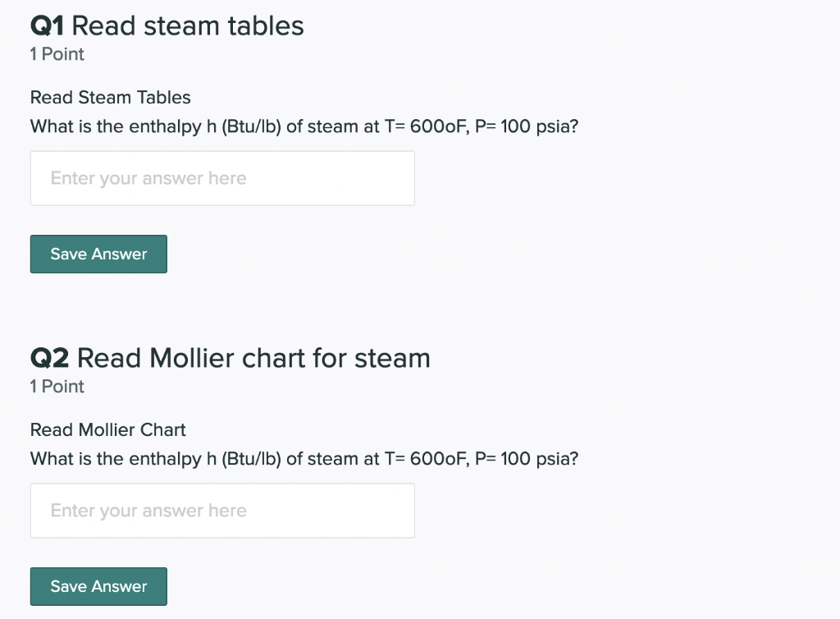The image size is (840, 619).
Task: Click the Q2 enthalpy question text
Action: [304, 459]
